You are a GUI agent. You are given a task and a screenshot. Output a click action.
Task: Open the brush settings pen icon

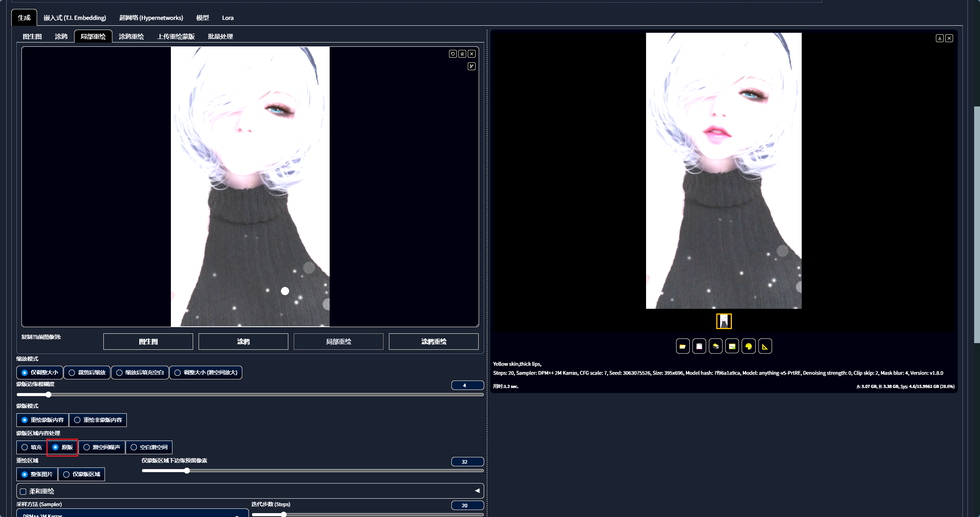coord(472,66)
